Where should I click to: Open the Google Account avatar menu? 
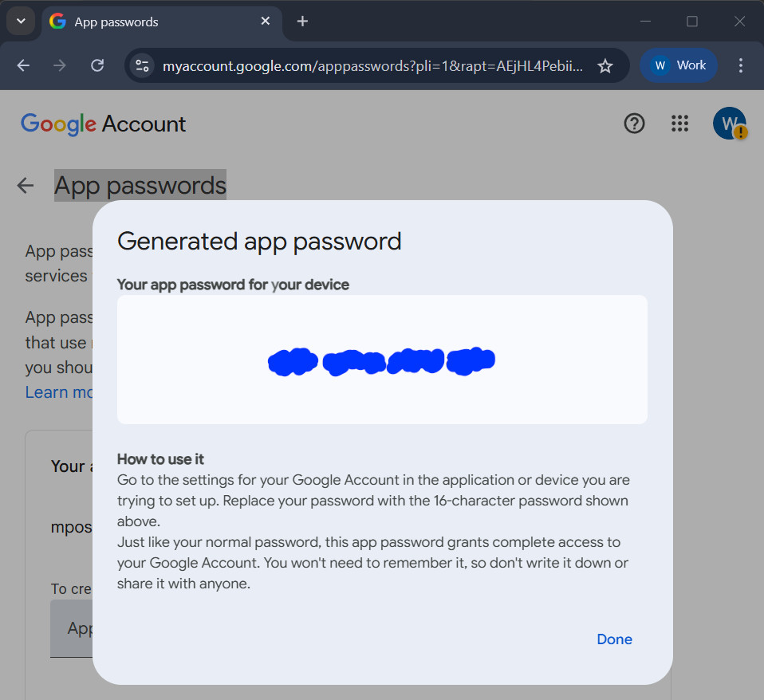(728, 124)
